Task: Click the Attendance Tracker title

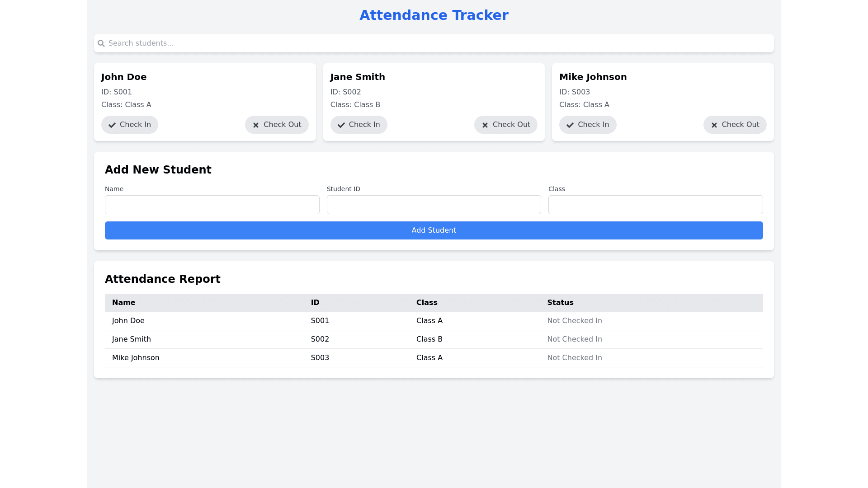Action: tap(434, 15)
